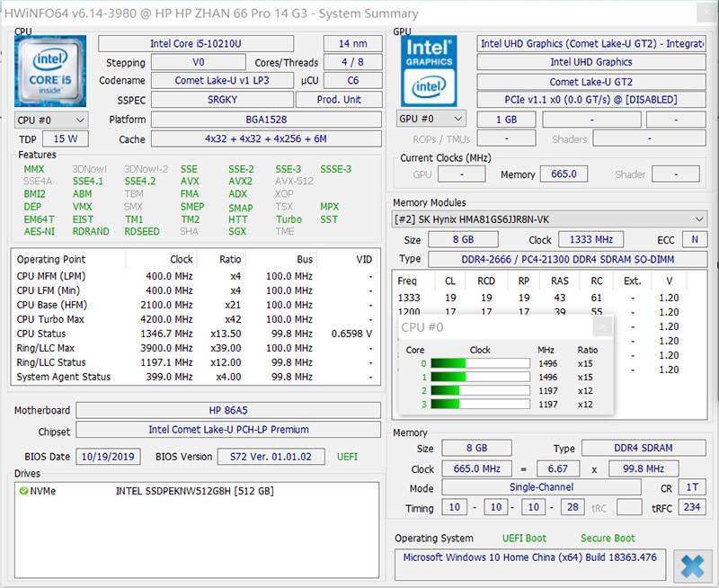Select the CPU Turbo Max row

pos(195,319)
